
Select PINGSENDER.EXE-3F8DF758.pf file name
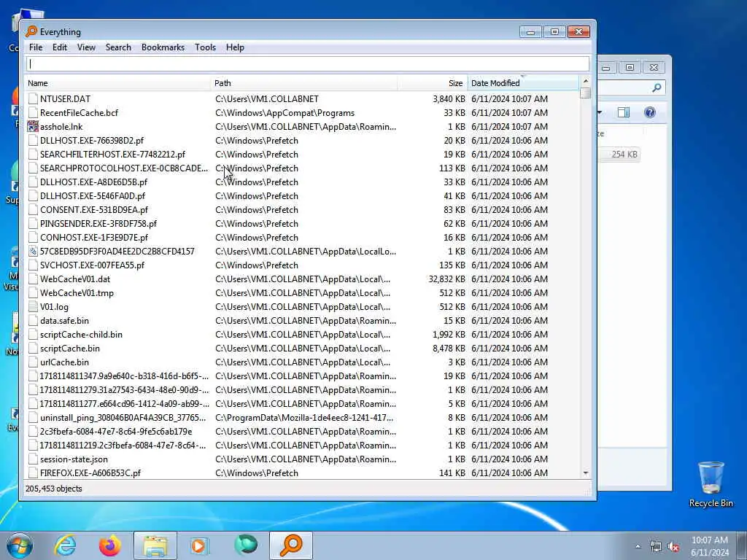[98, 223]
